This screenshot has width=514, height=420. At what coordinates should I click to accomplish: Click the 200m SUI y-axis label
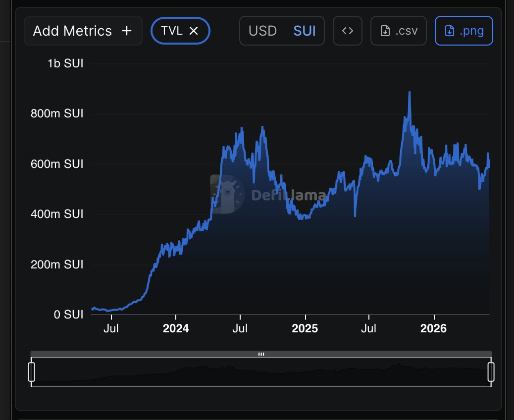pyautogui.click(x=57, y=264)
